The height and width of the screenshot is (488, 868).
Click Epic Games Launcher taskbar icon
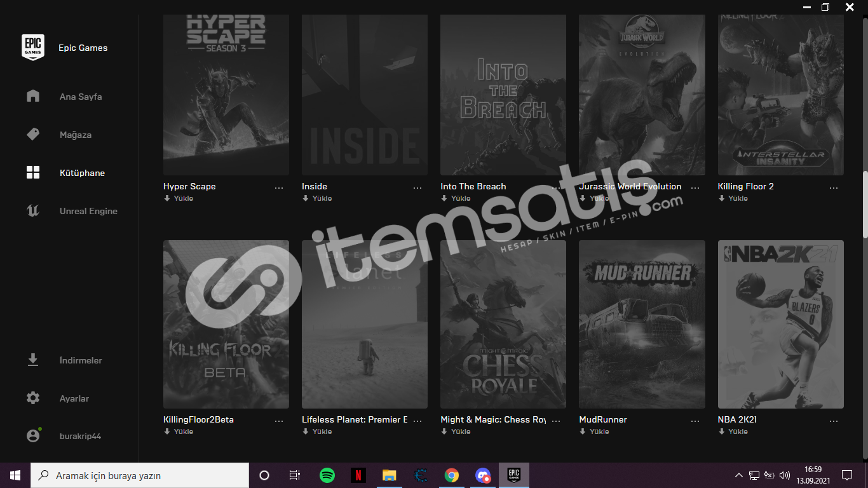(x=513, y=475)
